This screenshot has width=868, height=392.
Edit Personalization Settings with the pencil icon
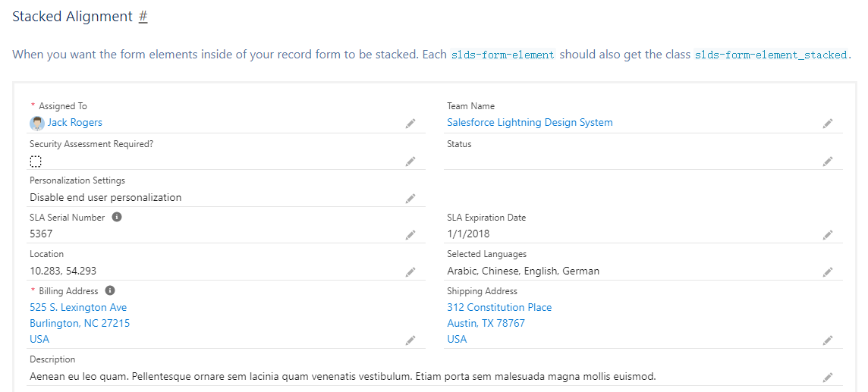pyautogui.click(x=410, y=198)
